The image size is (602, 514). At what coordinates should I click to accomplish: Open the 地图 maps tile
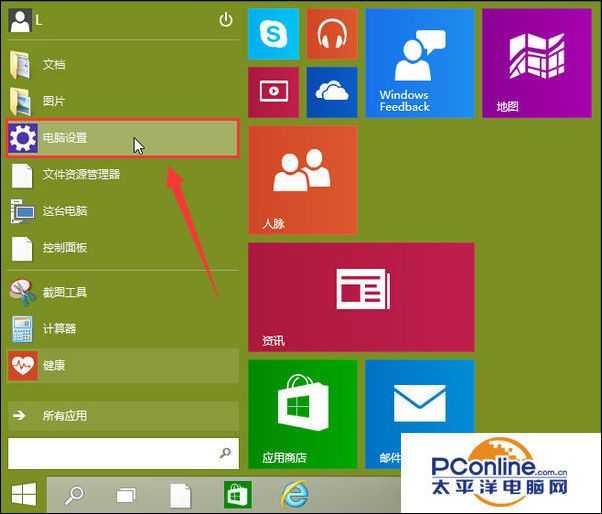point(537,63)
